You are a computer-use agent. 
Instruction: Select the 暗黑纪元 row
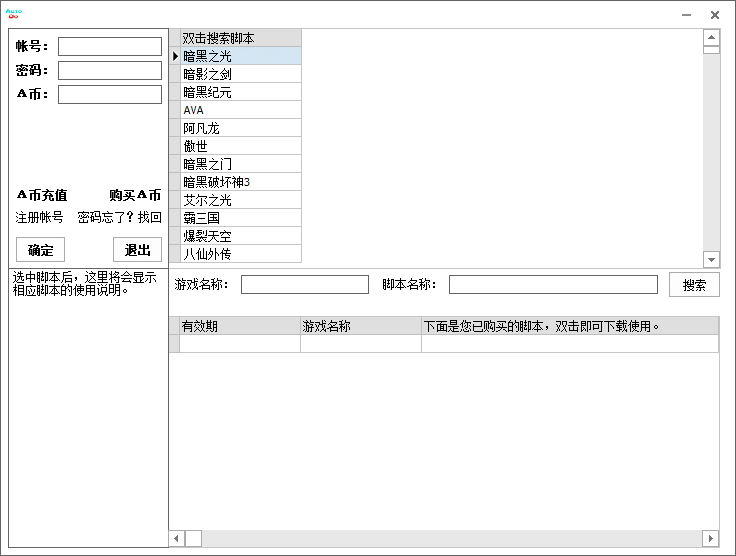point(241,92)
